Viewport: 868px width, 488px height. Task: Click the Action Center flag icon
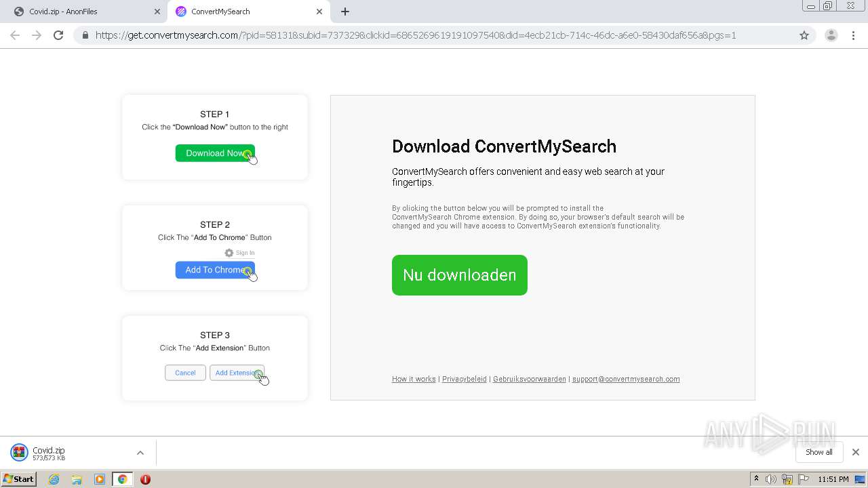tap(804, 479)
